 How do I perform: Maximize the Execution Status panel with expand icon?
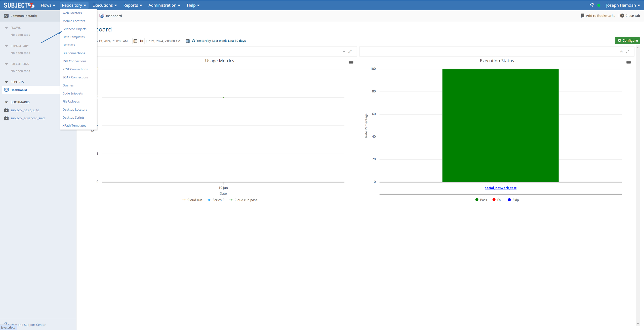(x=627, y=52)
